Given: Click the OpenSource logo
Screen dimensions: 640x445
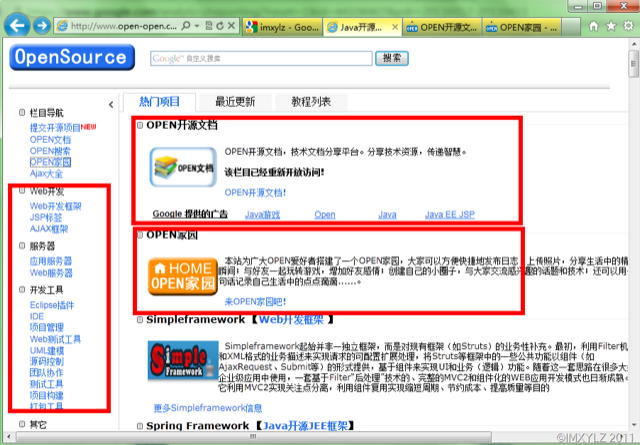Looking at the screenshot, I should (x=72, y=57).
